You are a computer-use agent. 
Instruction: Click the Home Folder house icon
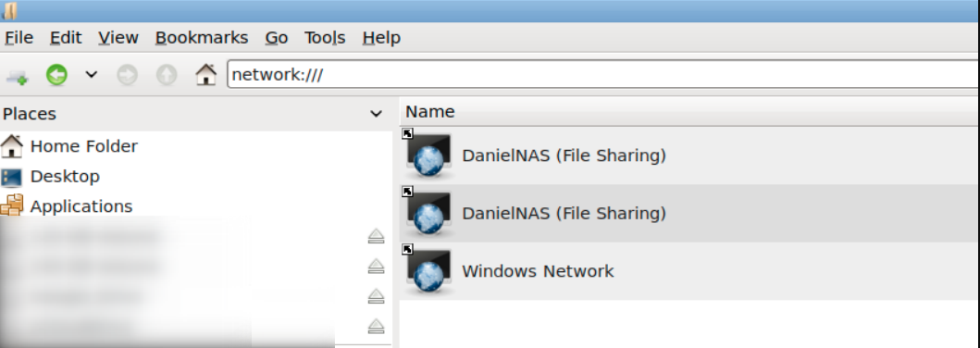[12, 146]
